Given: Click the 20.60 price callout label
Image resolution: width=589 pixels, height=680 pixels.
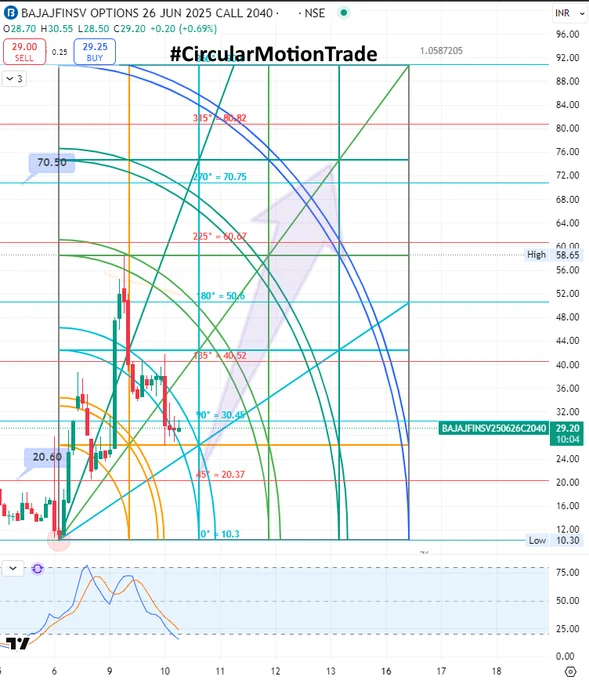Looking at the screenshot, I should (47, 457).
